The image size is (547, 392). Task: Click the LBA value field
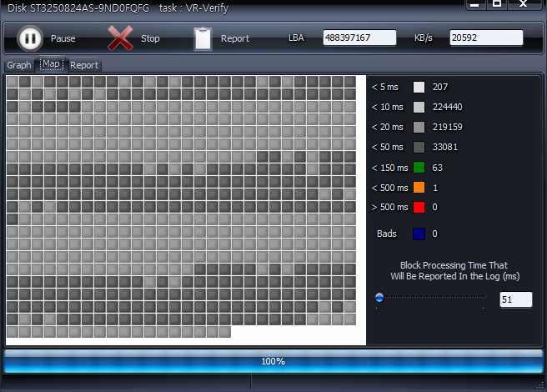click(359, 38)
